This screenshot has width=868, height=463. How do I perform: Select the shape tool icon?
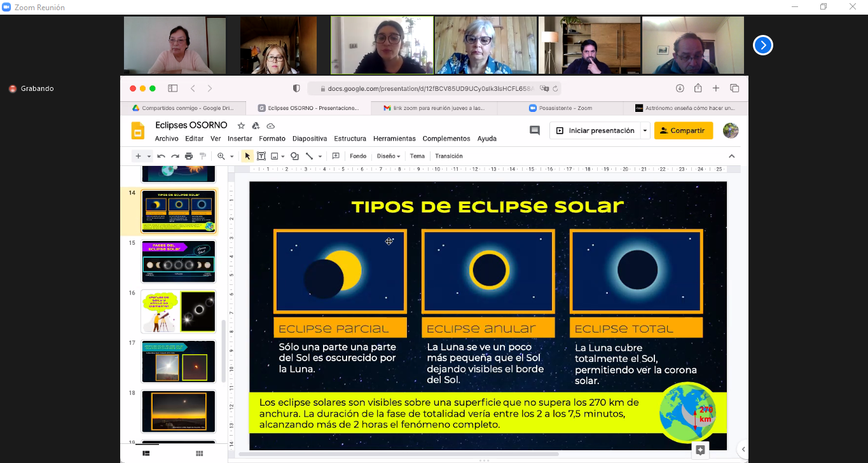pos(294,156)
